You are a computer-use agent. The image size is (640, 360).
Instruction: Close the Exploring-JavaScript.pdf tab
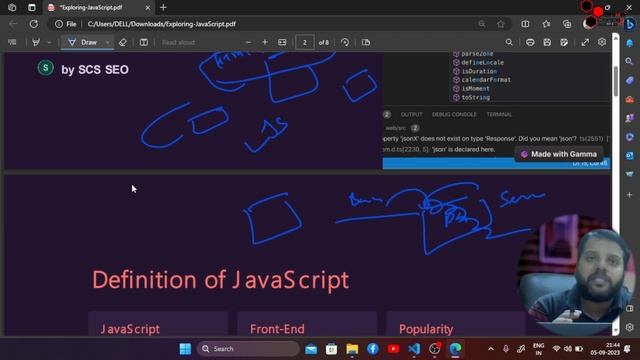coord(148,7)
